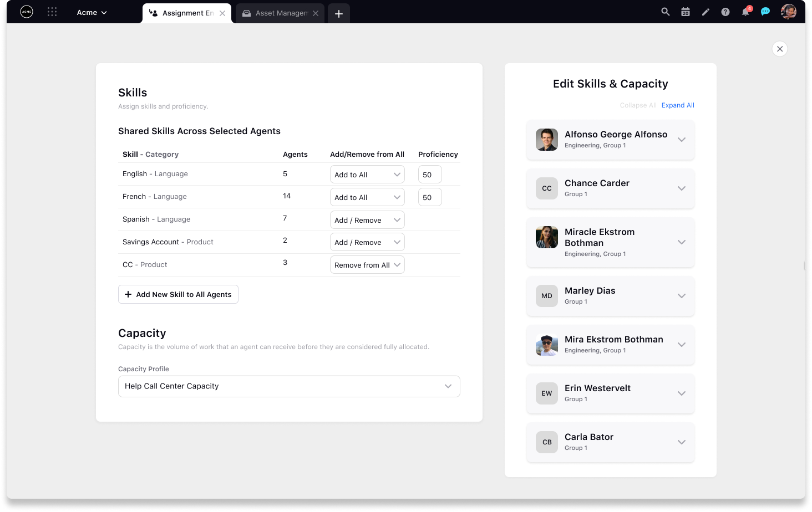Select the Assignment Engine tab
Screen dimensions: 812x512
(187, 12)
